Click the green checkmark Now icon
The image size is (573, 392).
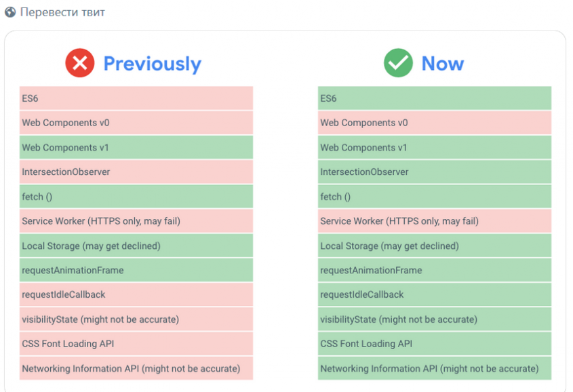(x=398, y=63)
